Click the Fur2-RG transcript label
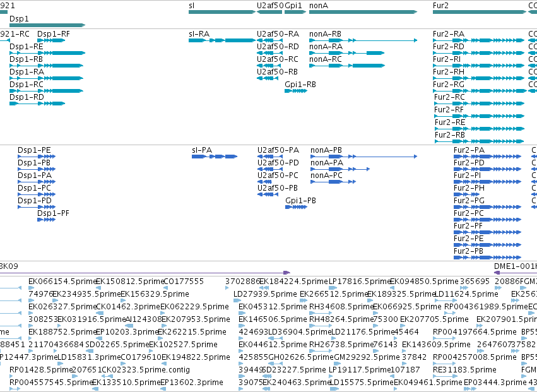The image size is (537, 392). click(449, 85)
